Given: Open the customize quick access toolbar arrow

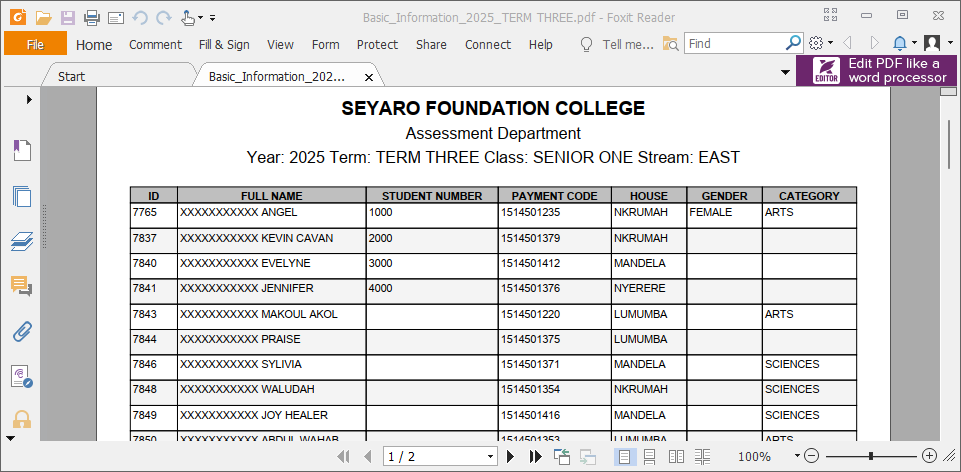Looking at the screenshot, I should pyautogui.click(x=212, y=18).
